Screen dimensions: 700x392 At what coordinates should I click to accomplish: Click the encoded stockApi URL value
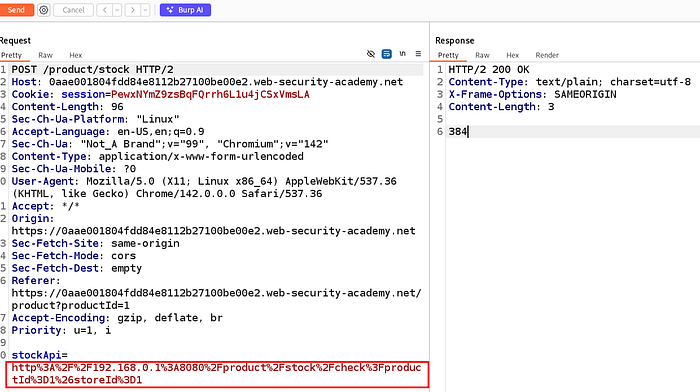(217, 374)
